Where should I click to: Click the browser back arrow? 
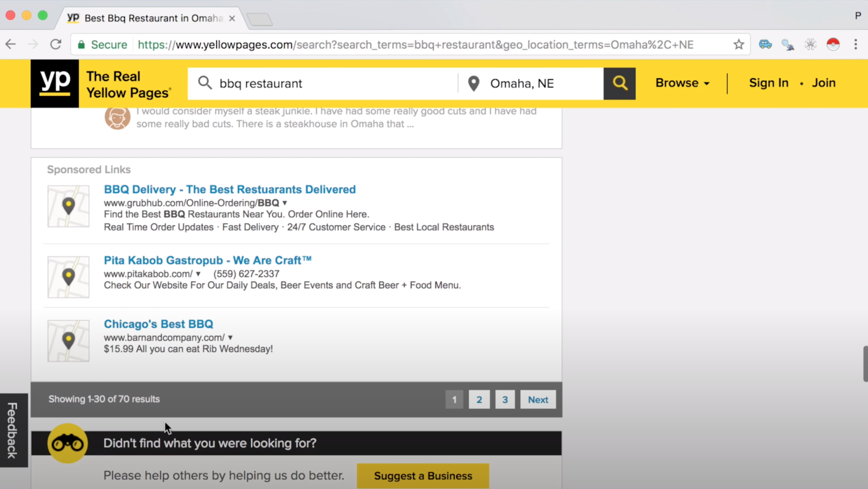[10, 45]
